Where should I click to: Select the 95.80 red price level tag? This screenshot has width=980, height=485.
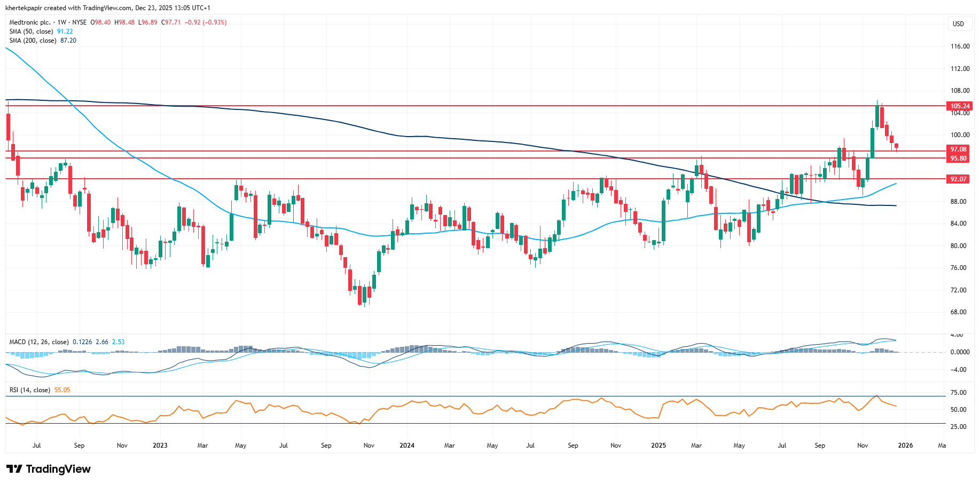[958, 158]
